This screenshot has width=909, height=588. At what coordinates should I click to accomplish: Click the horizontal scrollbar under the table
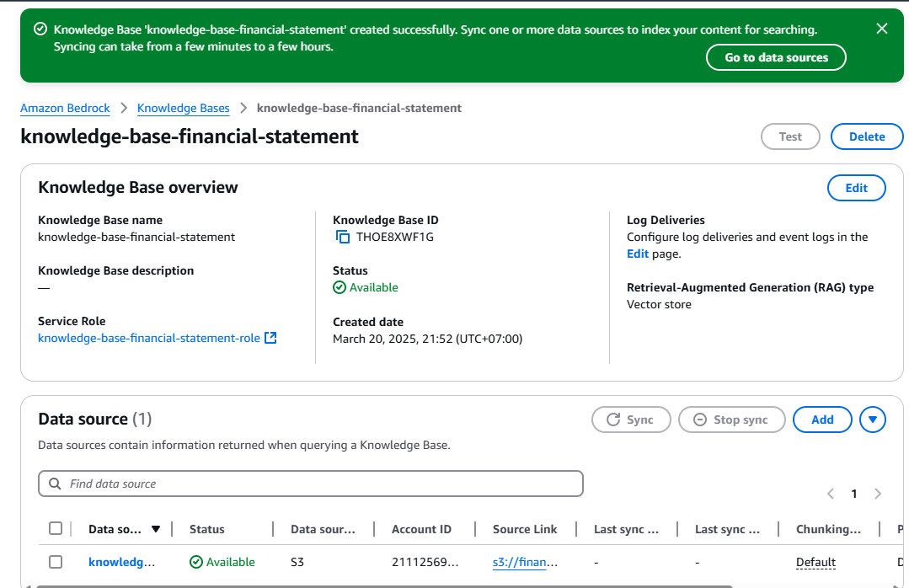coord(384,586)
